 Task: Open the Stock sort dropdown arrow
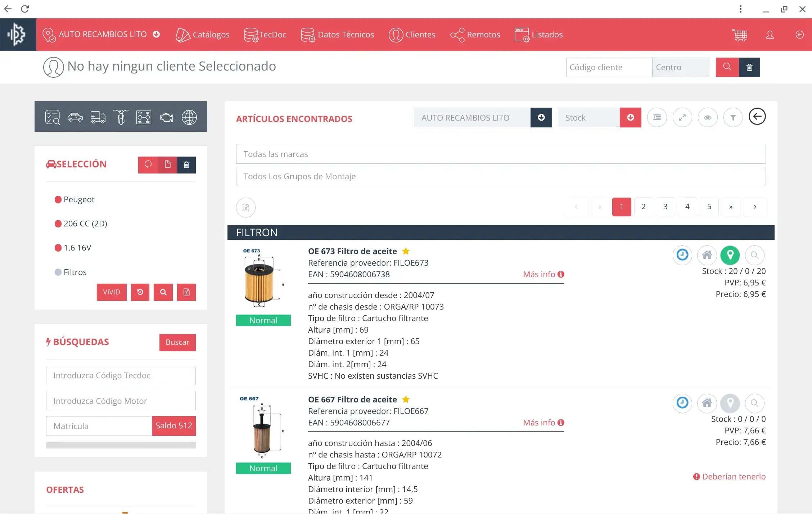(630, 117)
